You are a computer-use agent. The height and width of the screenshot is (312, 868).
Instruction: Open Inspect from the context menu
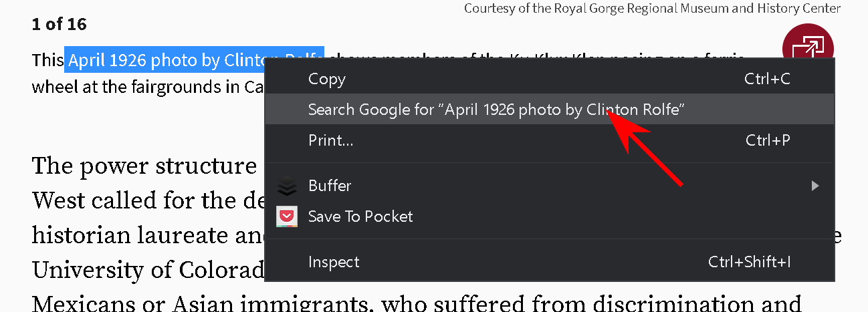334,262
